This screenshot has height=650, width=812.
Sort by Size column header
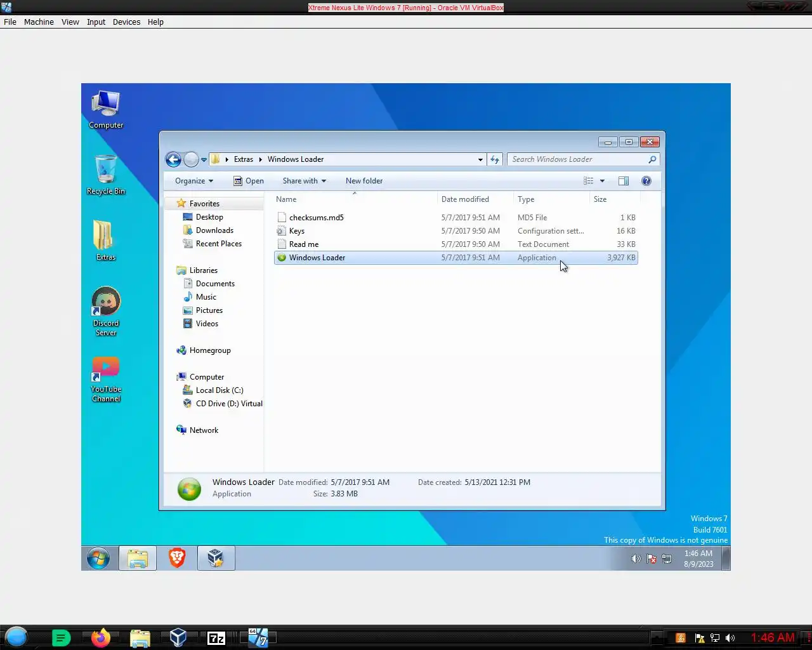615,199
